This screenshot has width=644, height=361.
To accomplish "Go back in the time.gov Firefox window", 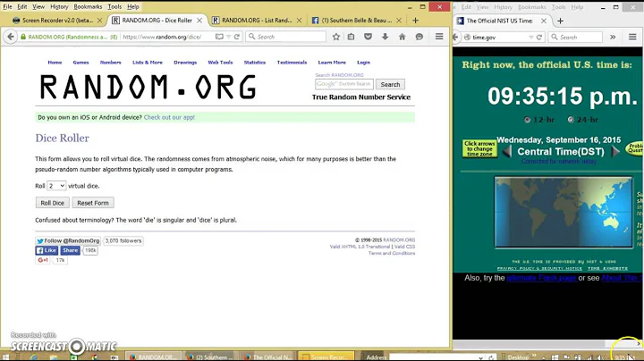I will 455,37.
